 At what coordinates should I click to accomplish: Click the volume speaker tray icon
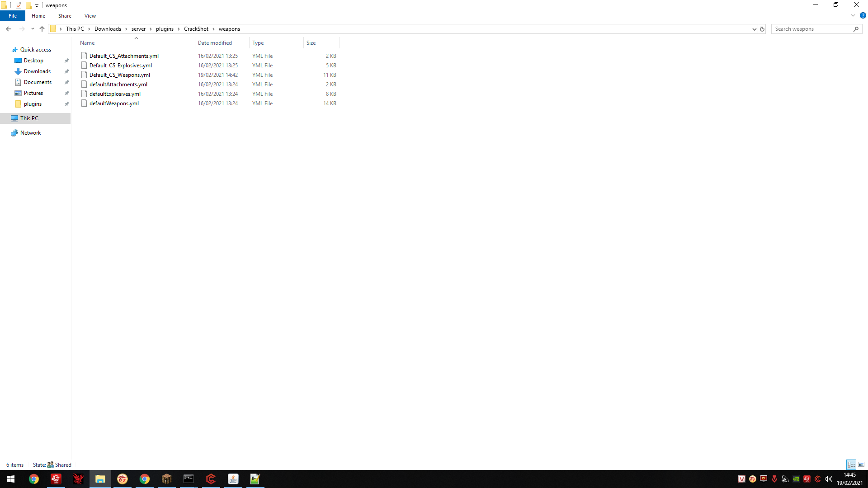[x=828, y=479]
